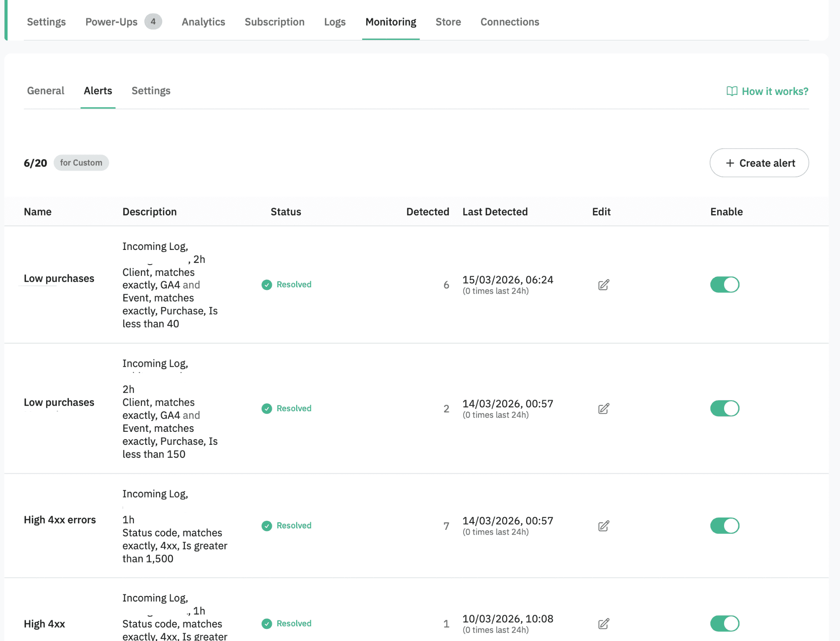Toggle off the High 4xx errors alert

point(724,525)
